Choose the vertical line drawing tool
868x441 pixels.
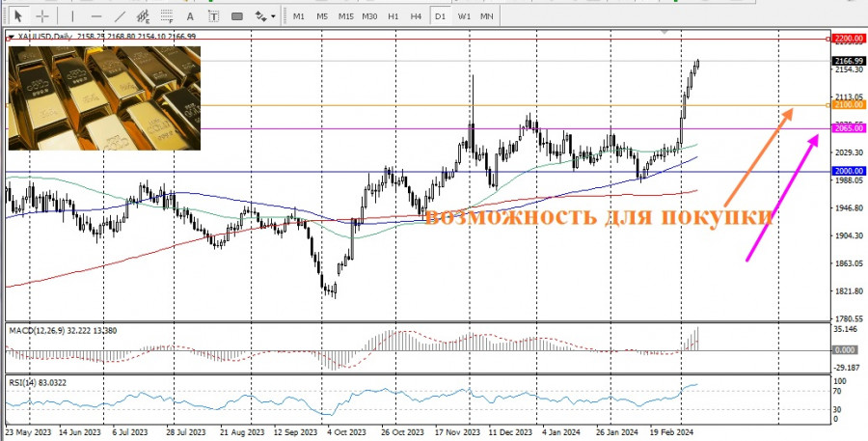point(72,16)
